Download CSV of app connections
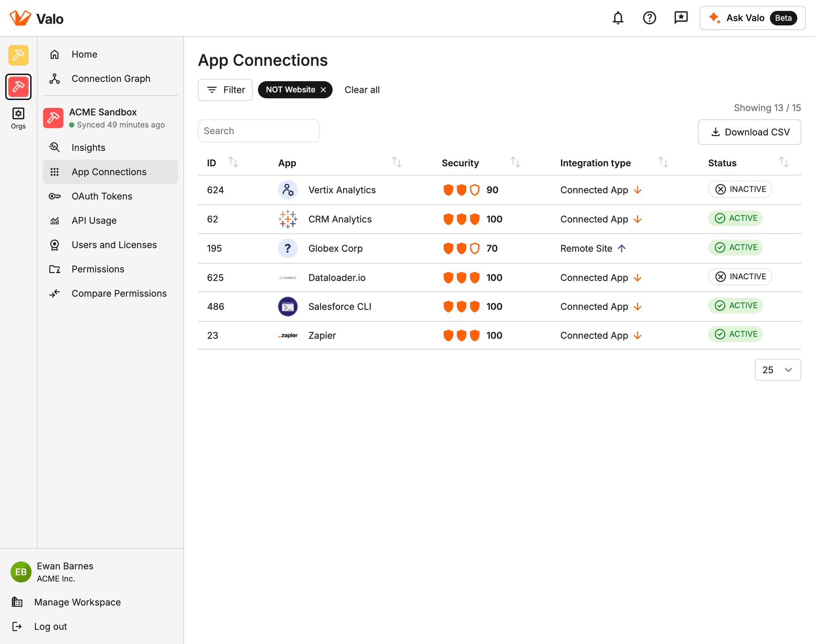Image resolution: width=815 pixels, height=644 pixels. click(749, 132)
